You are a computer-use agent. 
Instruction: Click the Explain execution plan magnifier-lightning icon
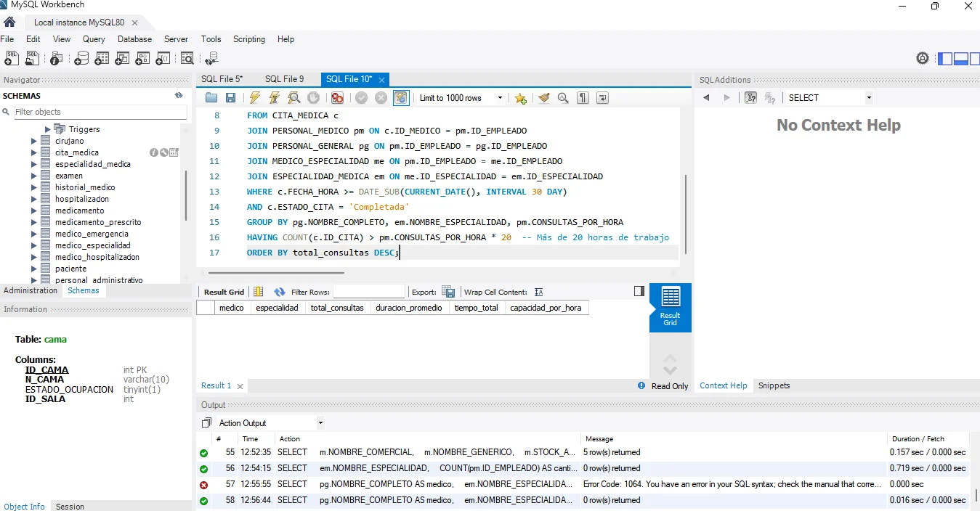[293, 98]
